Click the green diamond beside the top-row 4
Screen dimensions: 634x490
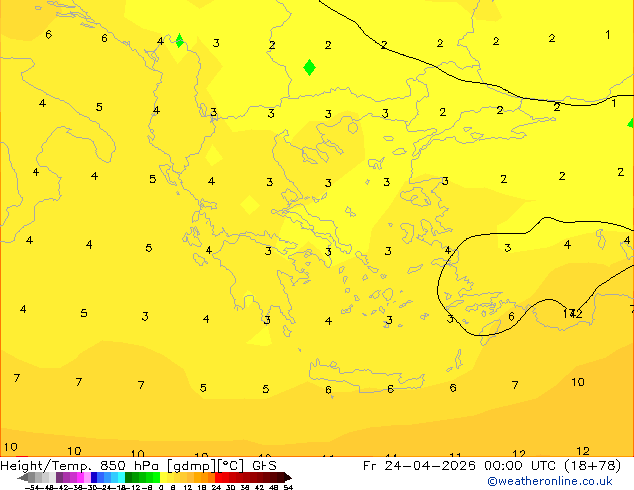[179, 40]
